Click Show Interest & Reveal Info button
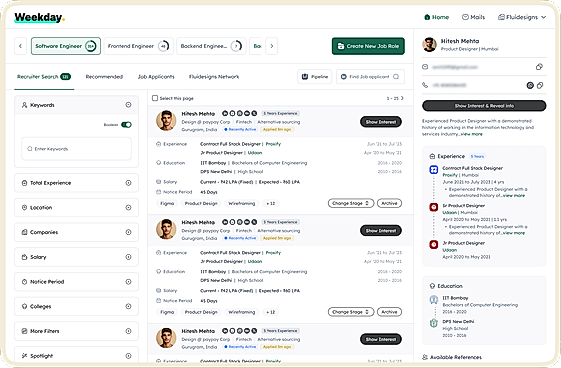Image resolution: width=561 pixels, height=368 pixels. (484, 106)
